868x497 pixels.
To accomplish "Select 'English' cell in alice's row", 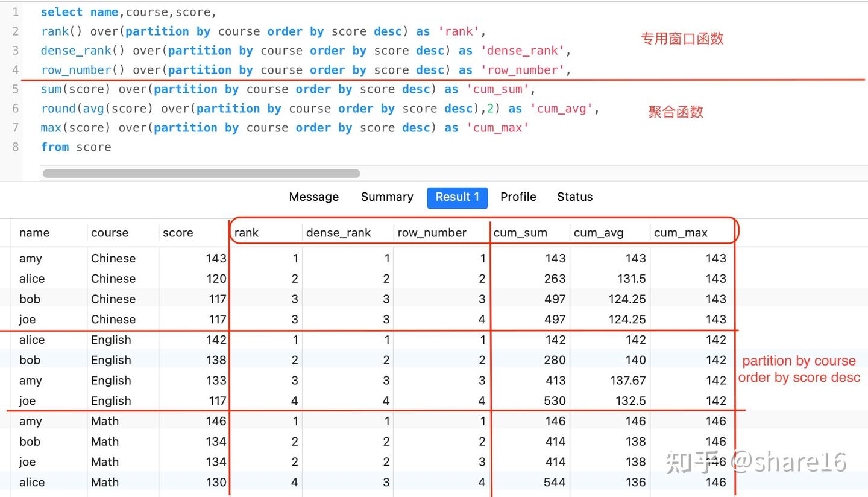I will pos(111,340).
